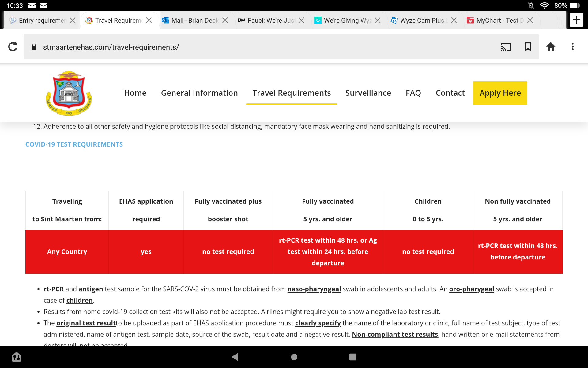Go to browser home page icon

551,47
